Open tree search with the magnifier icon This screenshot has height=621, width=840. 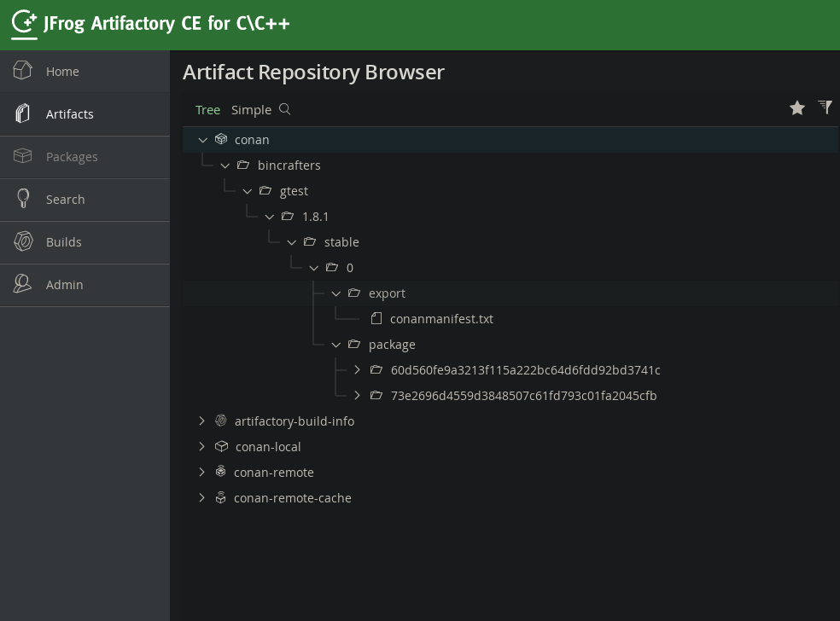(284, 109)
